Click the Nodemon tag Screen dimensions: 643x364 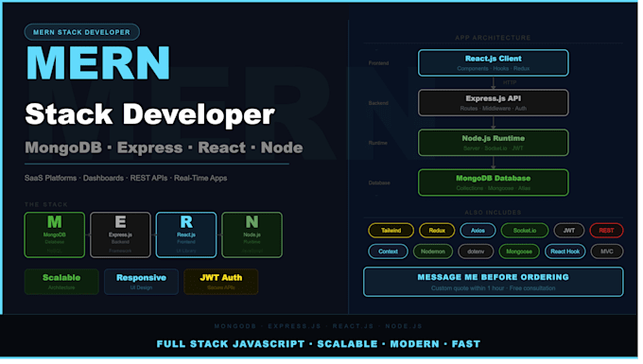pyautogui.click(x=433, y=251)
